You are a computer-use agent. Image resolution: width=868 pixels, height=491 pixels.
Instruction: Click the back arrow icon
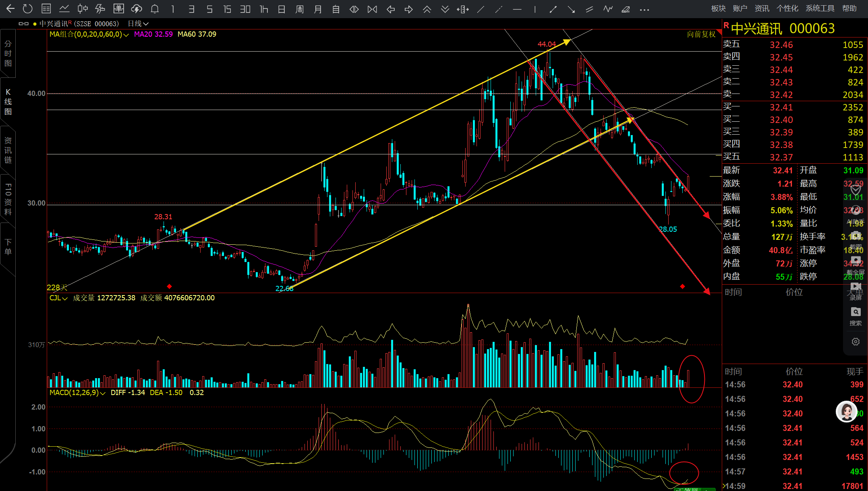pos(10,9)
